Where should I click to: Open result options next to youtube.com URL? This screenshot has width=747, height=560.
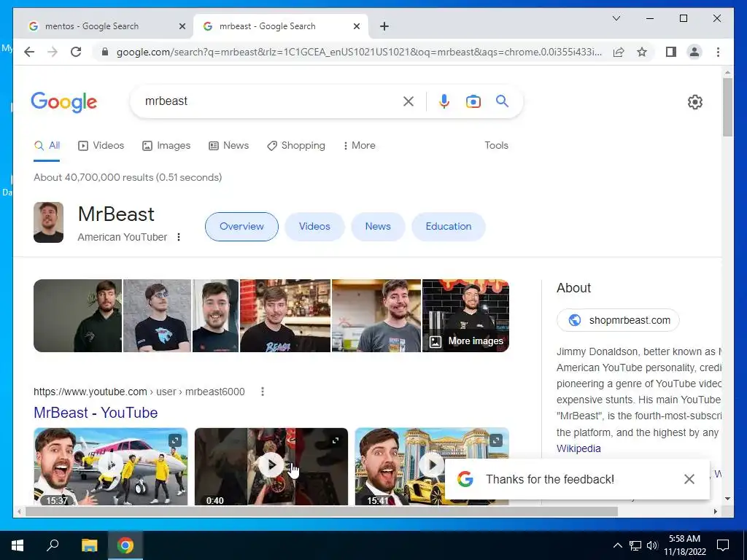tap(263, 392)
